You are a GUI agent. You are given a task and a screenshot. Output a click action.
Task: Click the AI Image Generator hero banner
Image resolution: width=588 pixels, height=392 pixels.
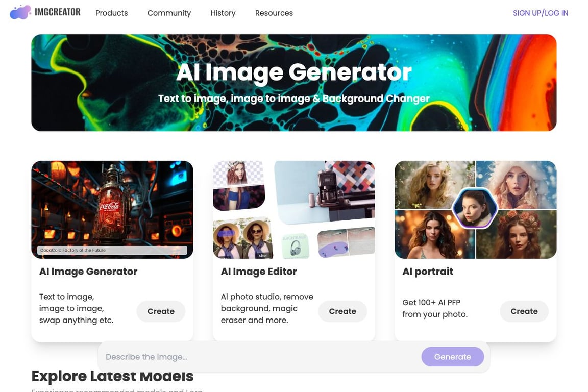293,83
